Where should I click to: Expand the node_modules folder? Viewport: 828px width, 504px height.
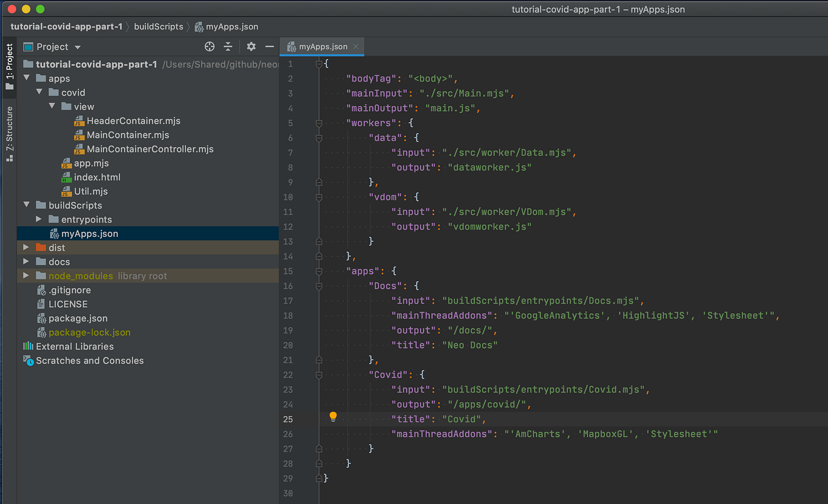tap(27, 276)
